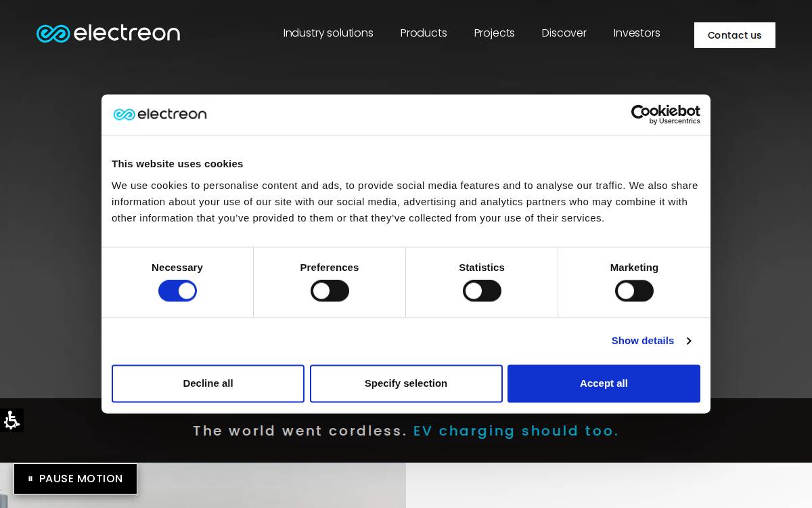Open the accessibility wheelchair icon
812x508 pixels.
[x=12, y=420]
